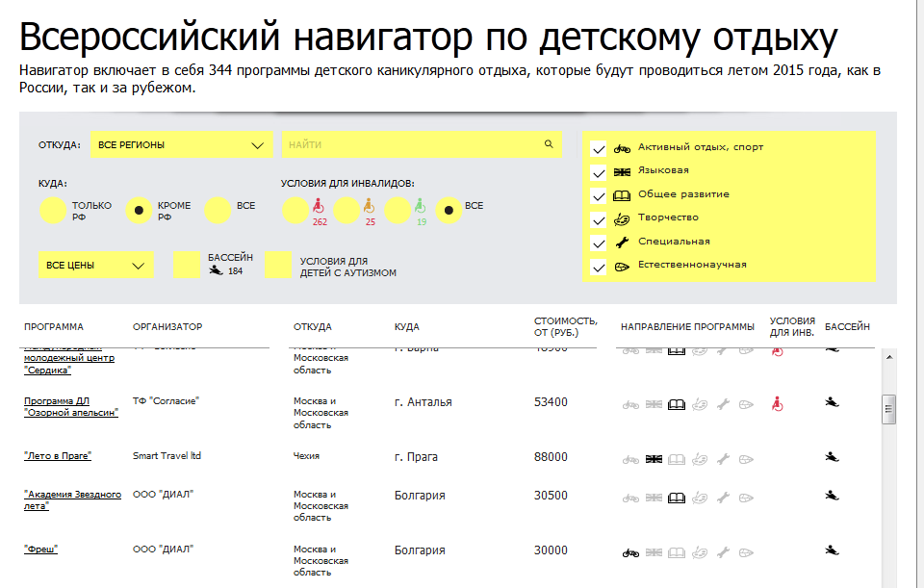Image resolution: width=924 pixels, height=588 pixels.
Task: Click the price 88000 cell
Action: click(x=551, y=457)
